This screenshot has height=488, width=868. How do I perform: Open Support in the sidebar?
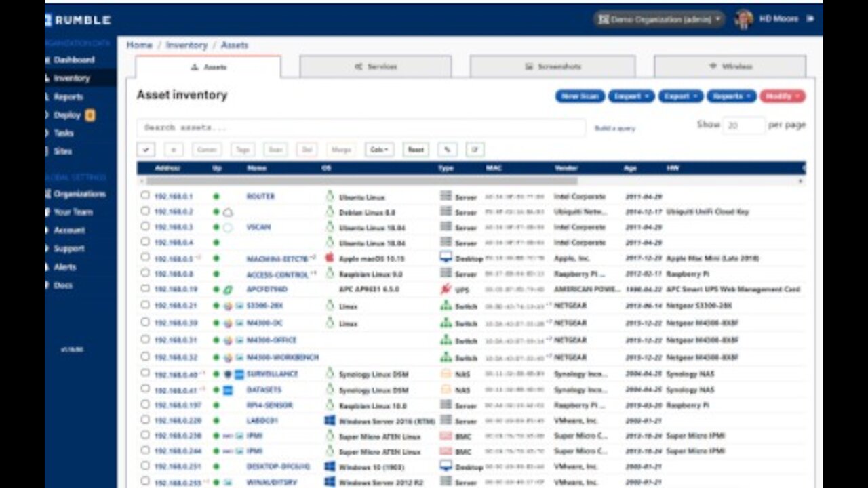pyautogui.click(x=69, y=249)
